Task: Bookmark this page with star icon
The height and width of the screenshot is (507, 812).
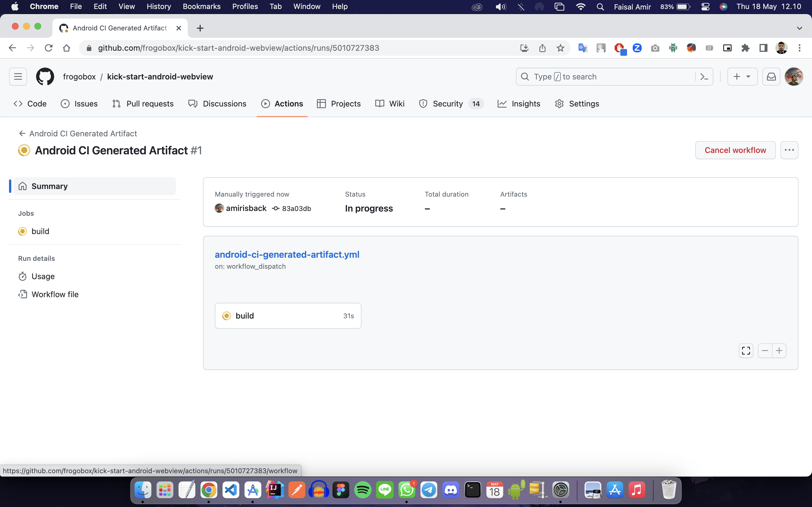Action: (560, 48)
